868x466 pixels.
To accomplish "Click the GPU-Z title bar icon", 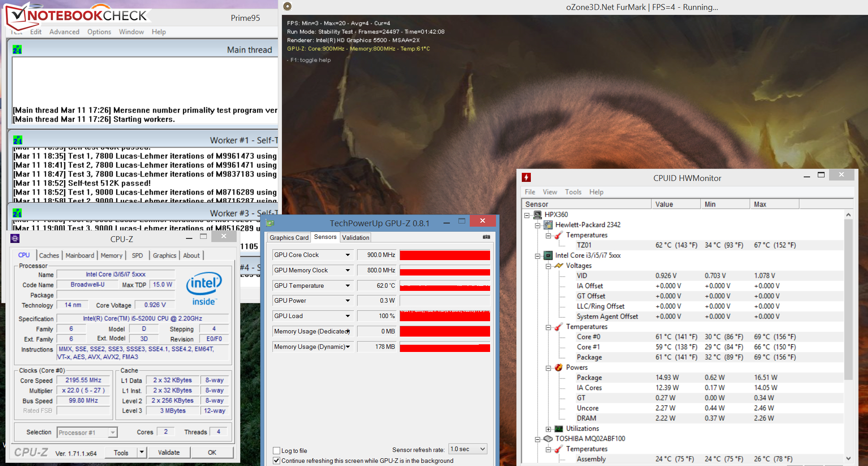I will pos(270,223).
